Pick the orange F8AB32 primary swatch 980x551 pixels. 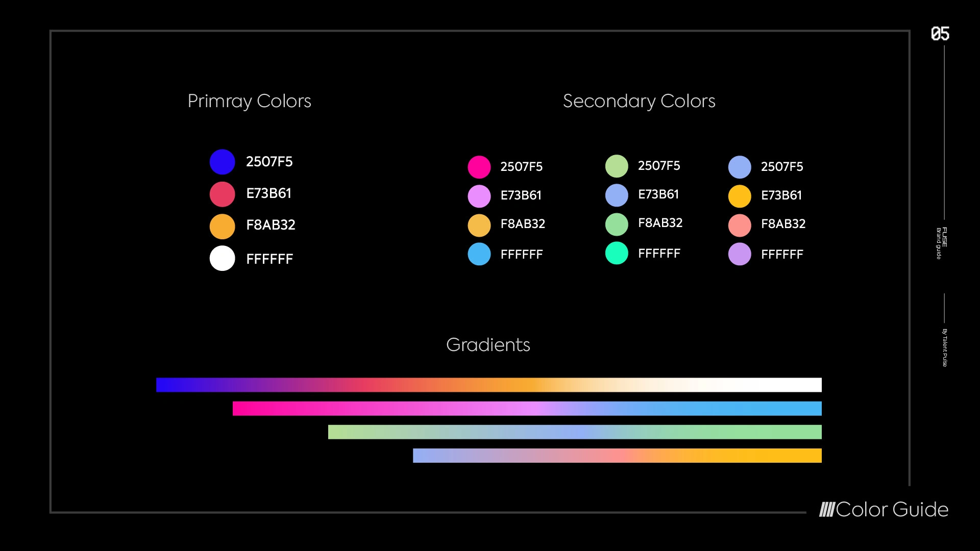[222, 226]
